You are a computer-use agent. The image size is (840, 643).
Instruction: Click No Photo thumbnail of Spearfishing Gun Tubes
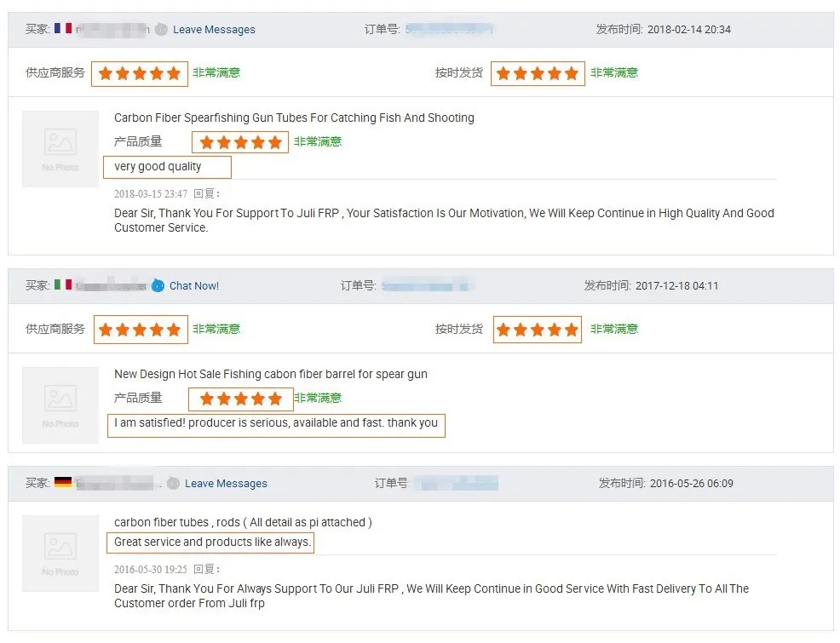(x=60, y=149)
